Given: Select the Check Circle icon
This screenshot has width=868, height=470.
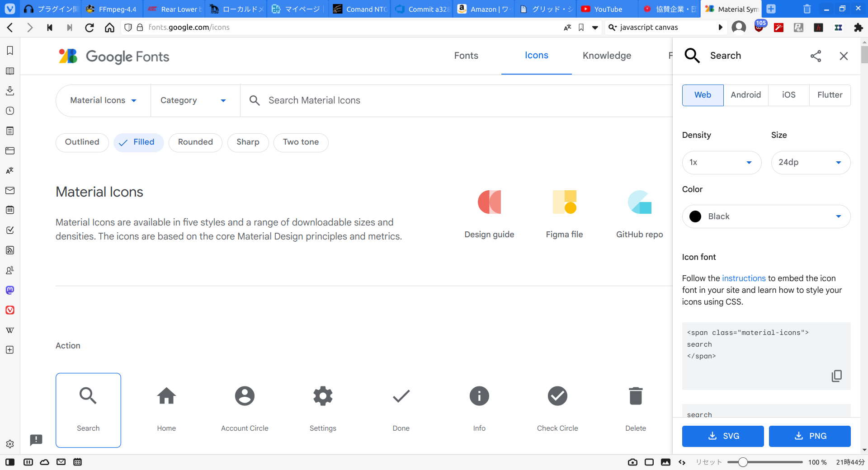Looking at the screenshot, I should tap(557, 396).
